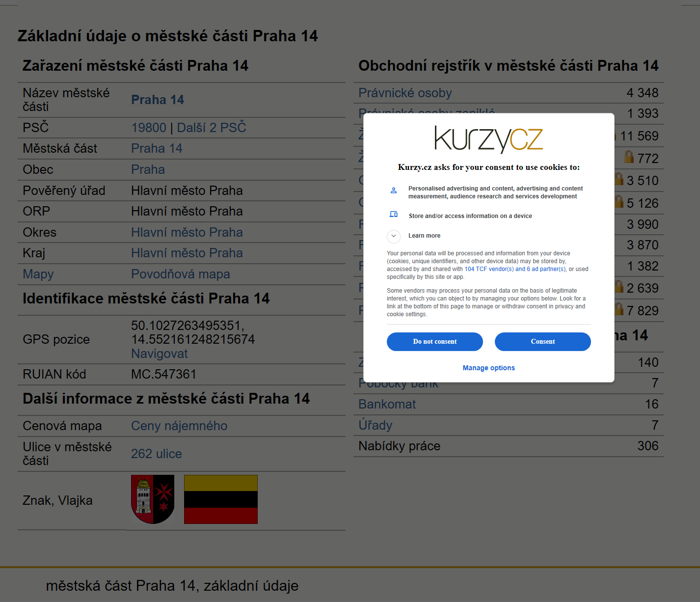Open the 104 TCF vendors and partners link
Screen dimensions: 700x602
click(x=515, y=269)
